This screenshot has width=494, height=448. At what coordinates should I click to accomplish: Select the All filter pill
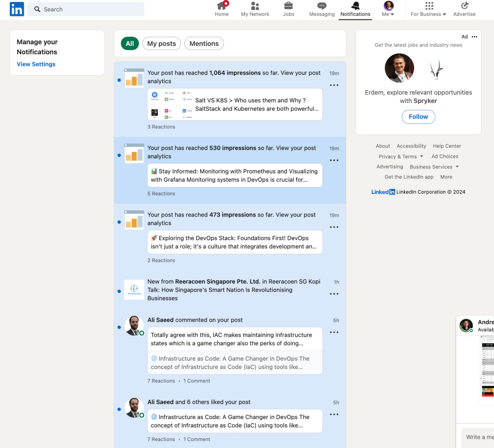tap(130, 43)
